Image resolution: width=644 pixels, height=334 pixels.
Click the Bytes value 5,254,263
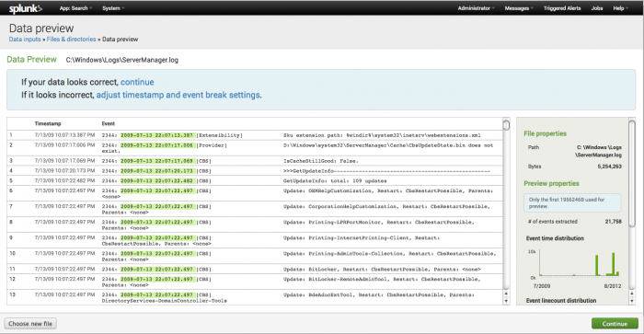coord(609,167)
